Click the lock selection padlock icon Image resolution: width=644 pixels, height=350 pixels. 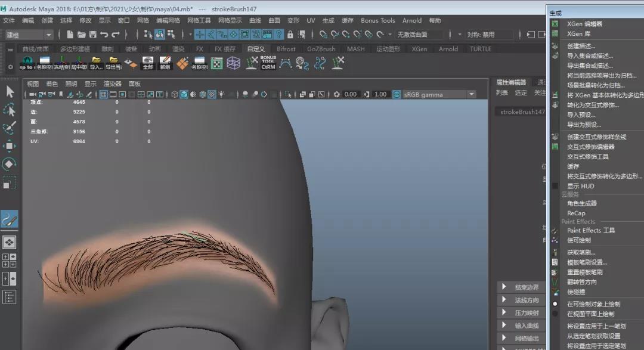coord(290,35)
